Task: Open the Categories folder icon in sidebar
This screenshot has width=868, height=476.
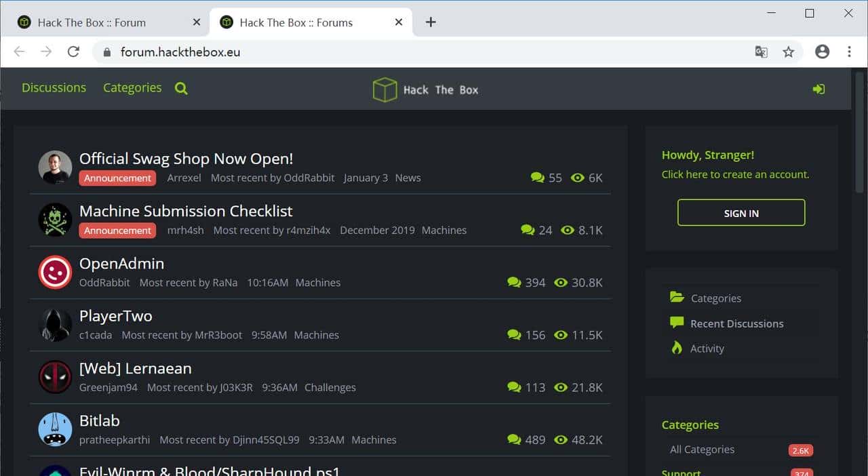Action: (x=676, y=297)
